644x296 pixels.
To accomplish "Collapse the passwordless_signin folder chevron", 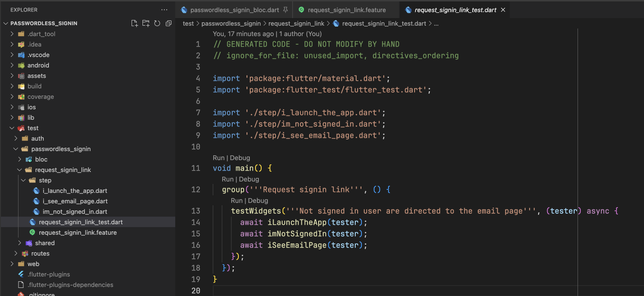I will (x=16, y=149).
